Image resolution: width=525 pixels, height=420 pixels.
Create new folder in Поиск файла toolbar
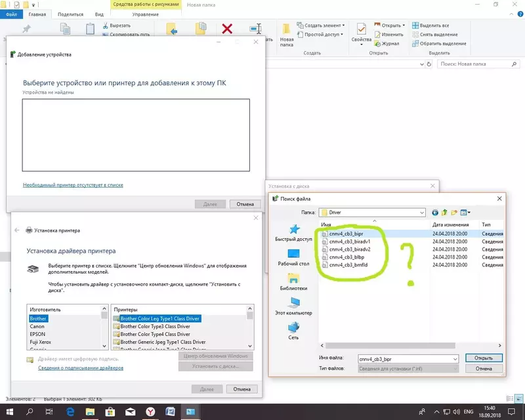coord(454,213)
